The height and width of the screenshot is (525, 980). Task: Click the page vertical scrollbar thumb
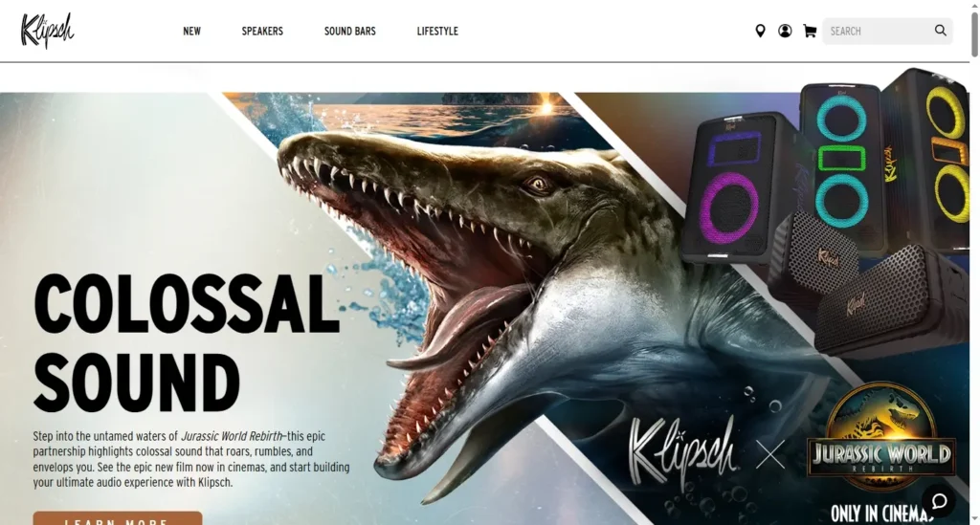pyautogui.click(x=974, y=34)
